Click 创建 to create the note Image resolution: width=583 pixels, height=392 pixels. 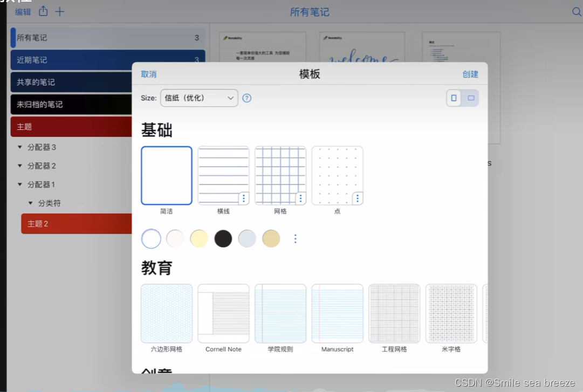tap(470, 74)
